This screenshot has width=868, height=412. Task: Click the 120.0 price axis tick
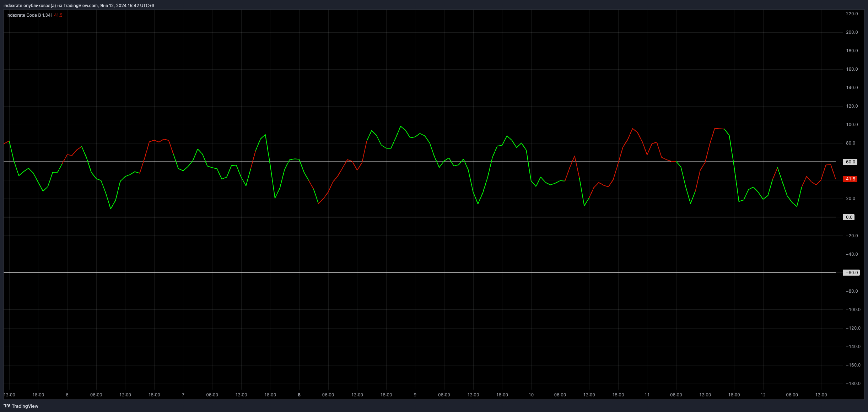pyautogui.click(x=852, y=106)
